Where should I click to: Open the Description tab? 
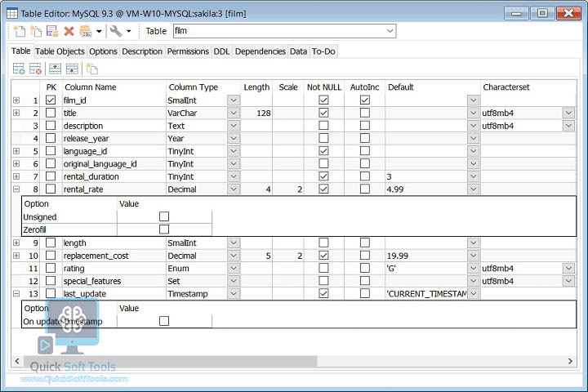coord(142,51)
